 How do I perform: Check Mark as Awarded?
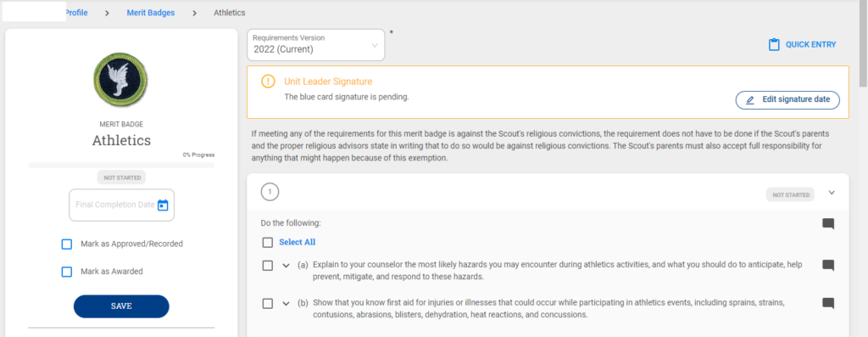67,272
